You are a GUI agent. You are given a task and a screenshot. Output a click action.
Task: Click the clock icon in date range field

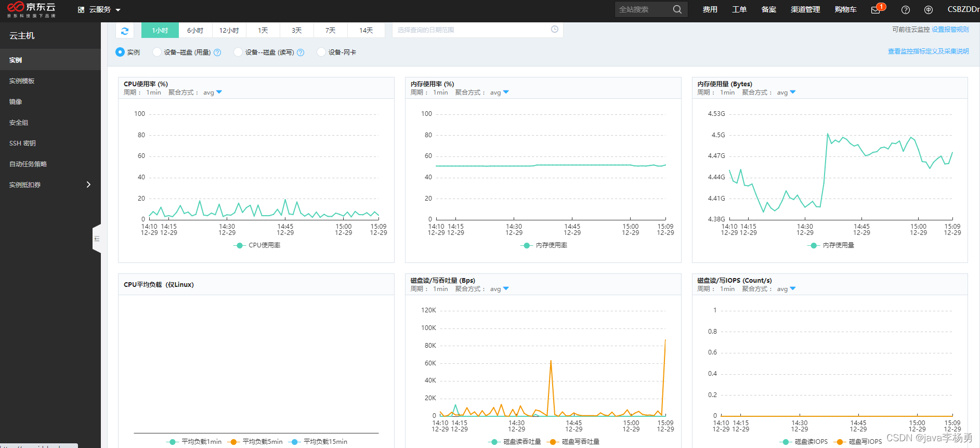tap(555, 30)
